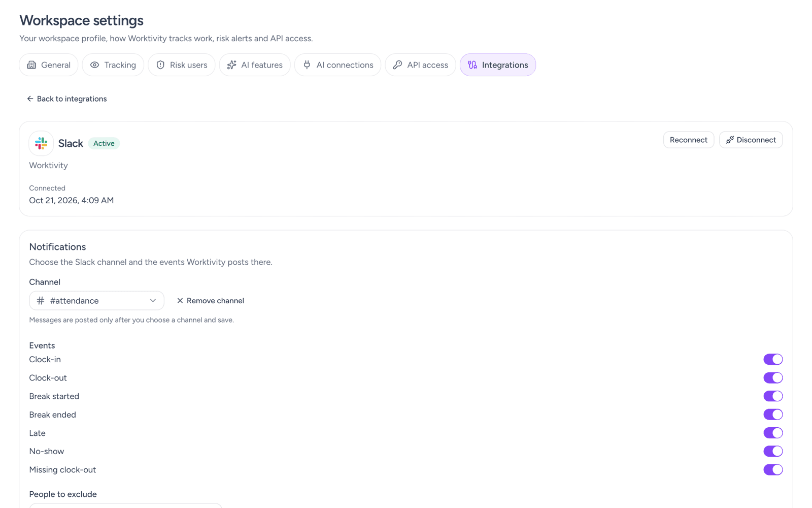Viewport: 812px width, 508px height.
Task: Click the Integrations tab icon
Action: point(472,65)
